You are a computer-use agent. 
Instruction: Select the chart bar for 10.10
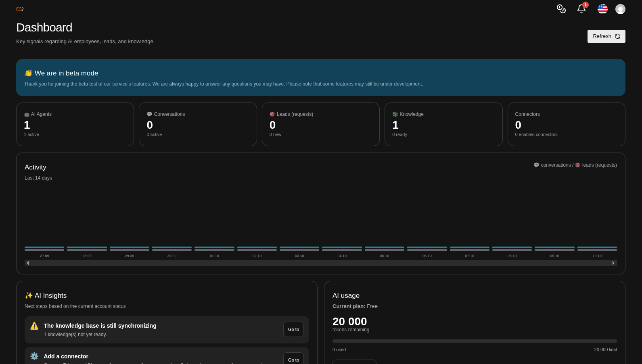(597, 249)
